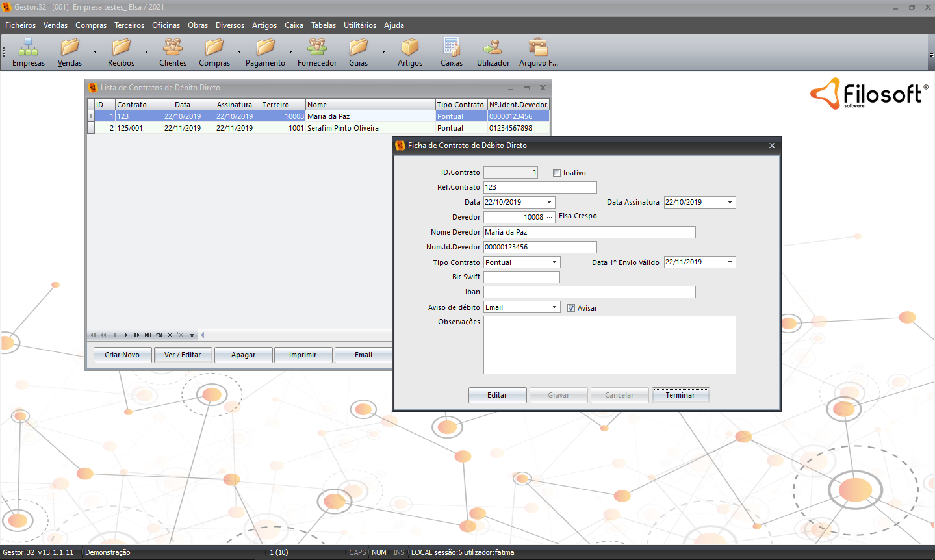Expand the Tipo Contrato dropdown
Viewport: 935px width, 560px height.
click(x=554, y=262)
